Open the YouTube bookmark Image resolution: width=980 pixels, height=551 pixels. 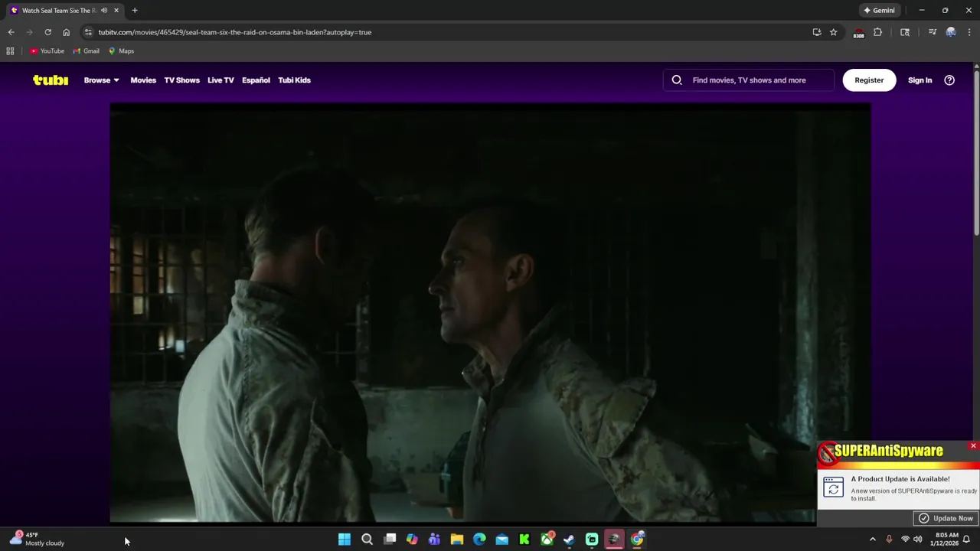[47, 51]
